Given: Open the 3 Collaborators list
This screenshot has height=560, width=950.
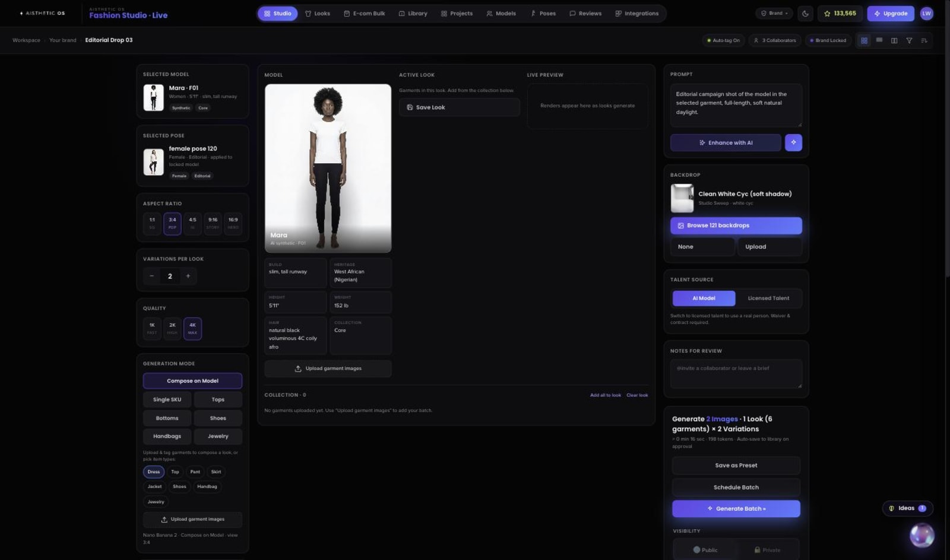Looking at the screenshot, I should click(775, 40).
